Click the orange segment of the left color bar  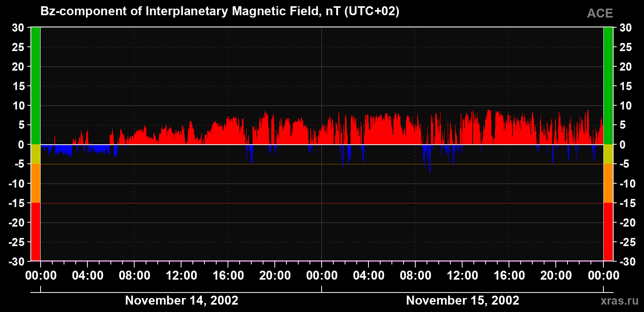[x=36, y=183]
